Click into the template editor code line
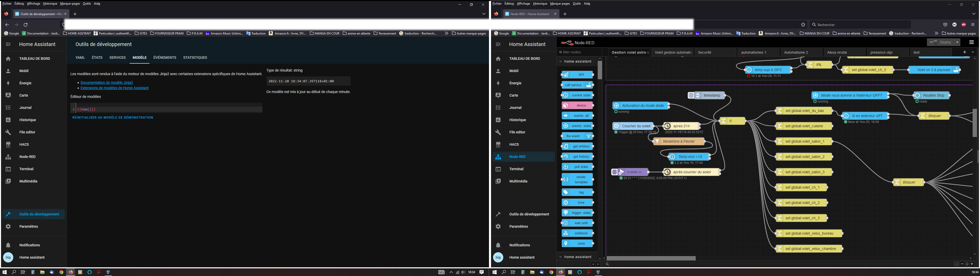 click(x=169, y=109)
